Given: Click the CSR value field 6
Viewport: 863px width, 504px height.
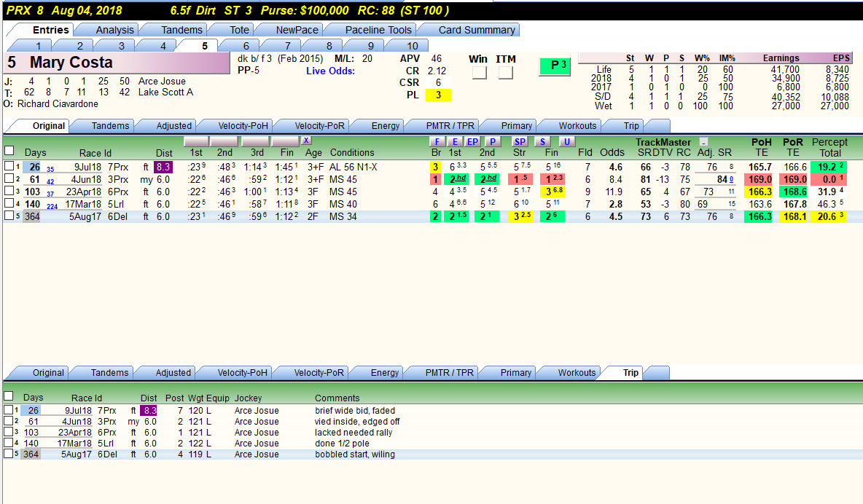Looking at the screenshot, I should click(x=438, y=82).
